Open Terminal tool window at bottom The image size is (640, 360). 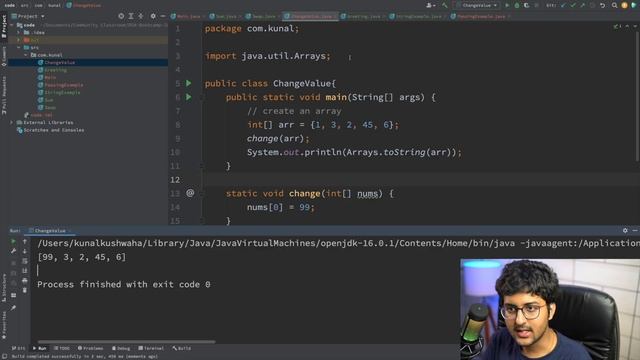pyautogui.click(x=151, y=348)
